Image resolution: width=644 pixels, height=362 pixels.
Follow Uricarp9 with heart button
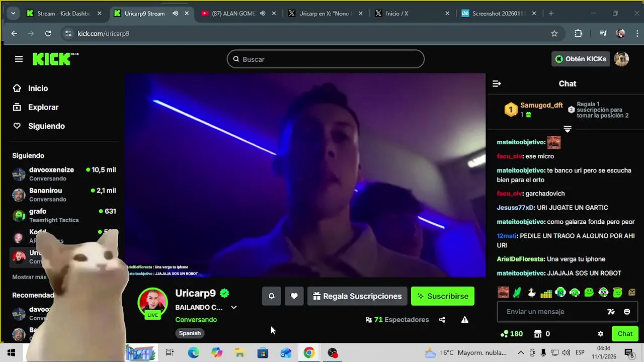pos(294,296)
